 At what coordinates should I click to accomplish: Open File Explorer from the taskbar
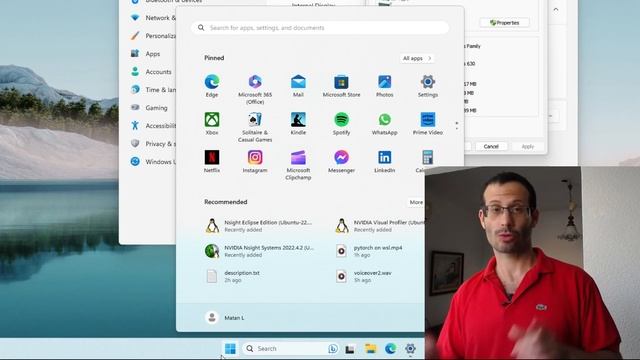click(371, 349)
